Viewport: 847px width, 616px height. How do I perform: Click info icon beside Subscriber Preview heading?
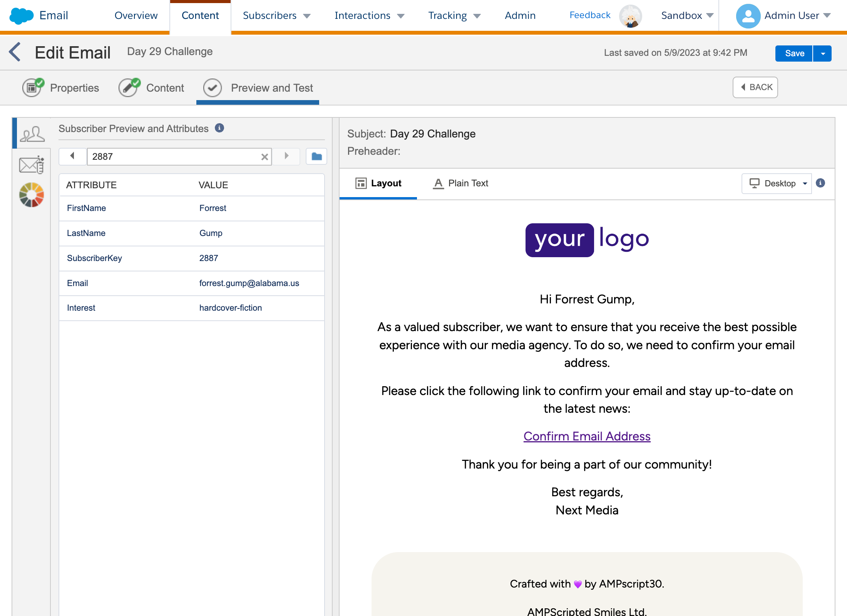click(x=219, y=128)
